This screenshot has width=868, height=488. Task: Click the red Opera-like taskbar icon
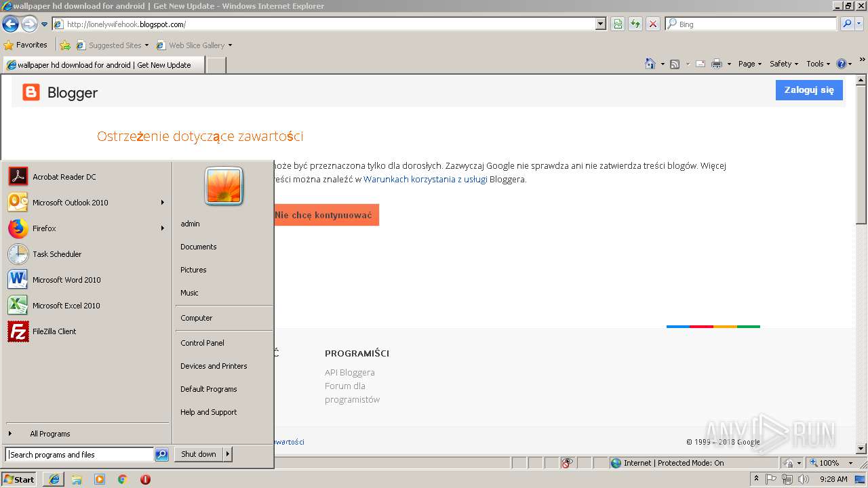(145, 479)
